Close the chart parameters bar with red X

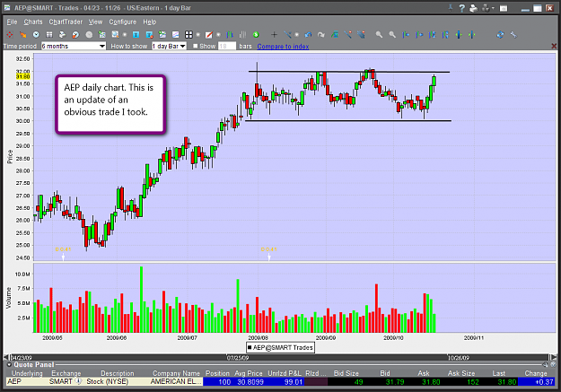tap(554, 46)
